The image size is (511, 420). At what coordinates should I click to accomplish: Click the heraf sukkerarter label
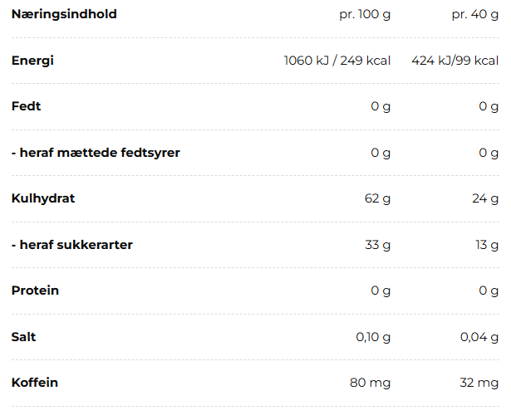72,245
